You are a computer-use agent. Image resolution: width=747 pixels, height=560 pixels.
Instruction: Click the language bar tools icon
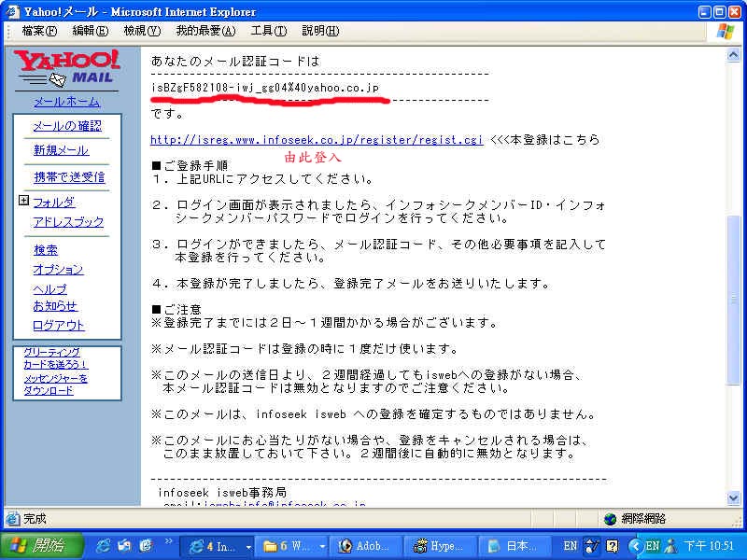coord(592,546)
